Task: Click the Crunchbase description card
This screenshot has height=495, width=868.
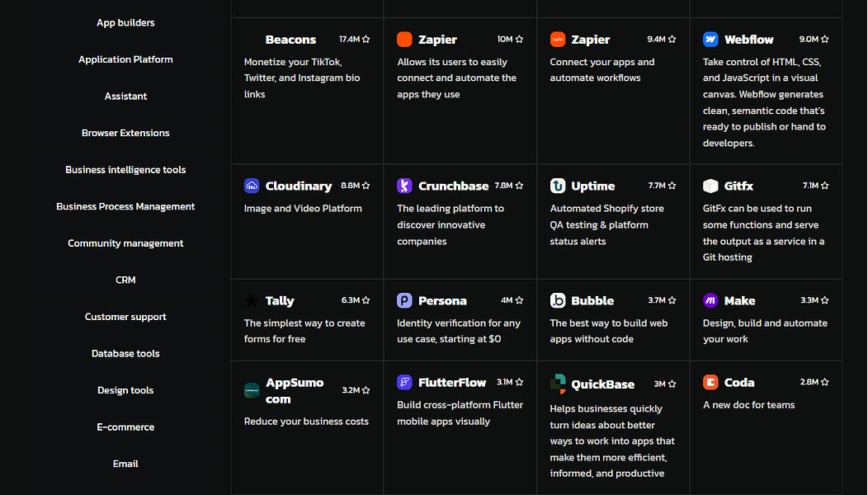Action: click(460, 224)
